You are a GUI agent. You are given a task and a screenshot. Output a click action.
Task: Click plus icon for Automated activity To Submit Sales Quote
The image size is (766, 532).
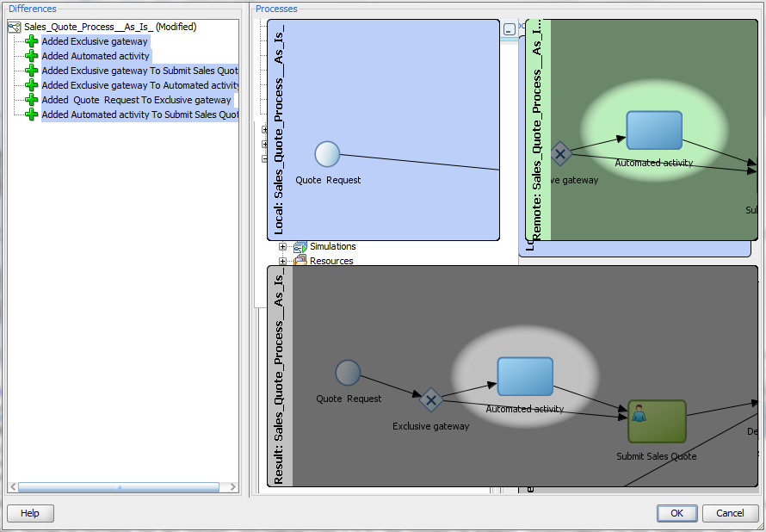[32, 114]
